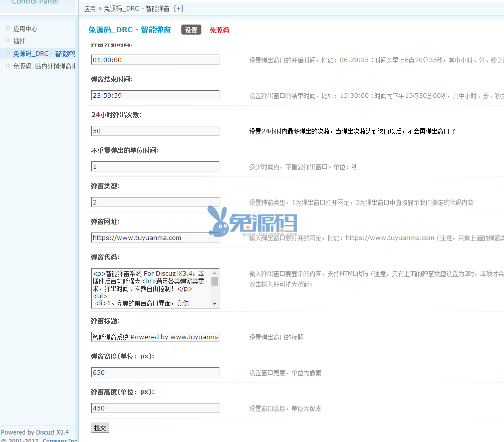This screenshot has width=504, height=442.
Task: Open the red 免源码 tab
Action: pos(219,30)
